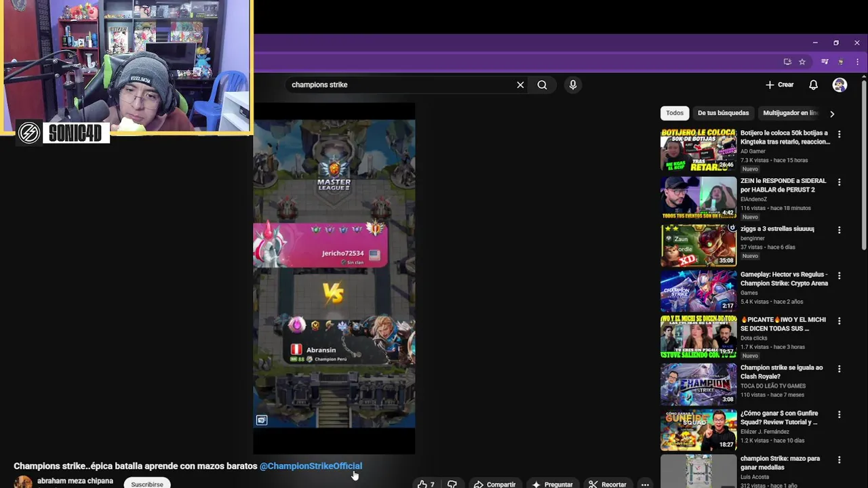868x488 pixels.
Task: Open options menu for ziggs a 3 estrellas video
Action: [x=839, y=230]
